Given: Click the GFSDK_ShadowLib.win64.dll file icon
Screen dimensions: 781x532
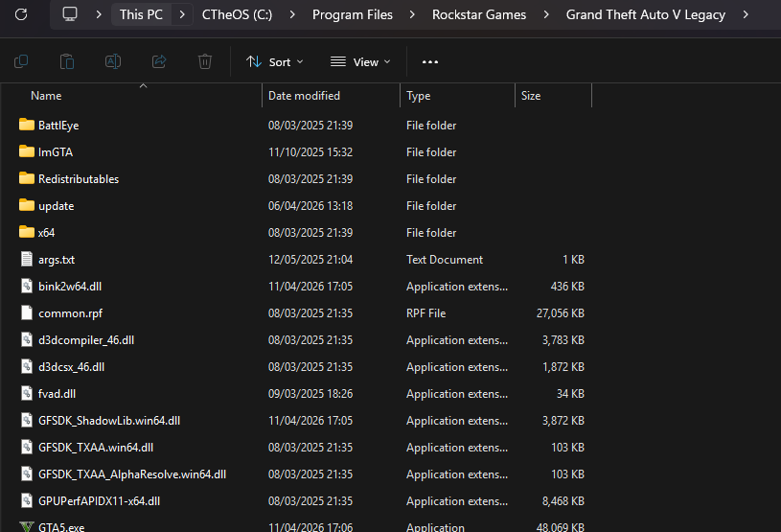Looking at the screenshot, I should [27, 421].
